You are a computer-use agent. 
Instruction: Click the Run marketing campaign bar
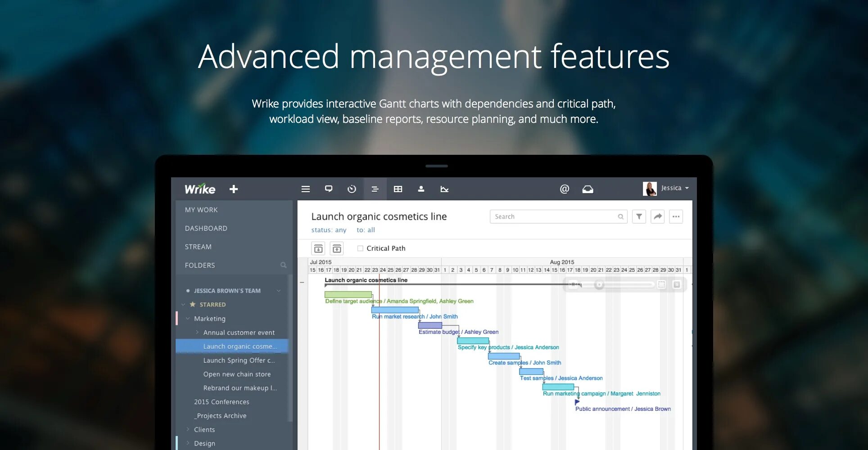(558, 387)
